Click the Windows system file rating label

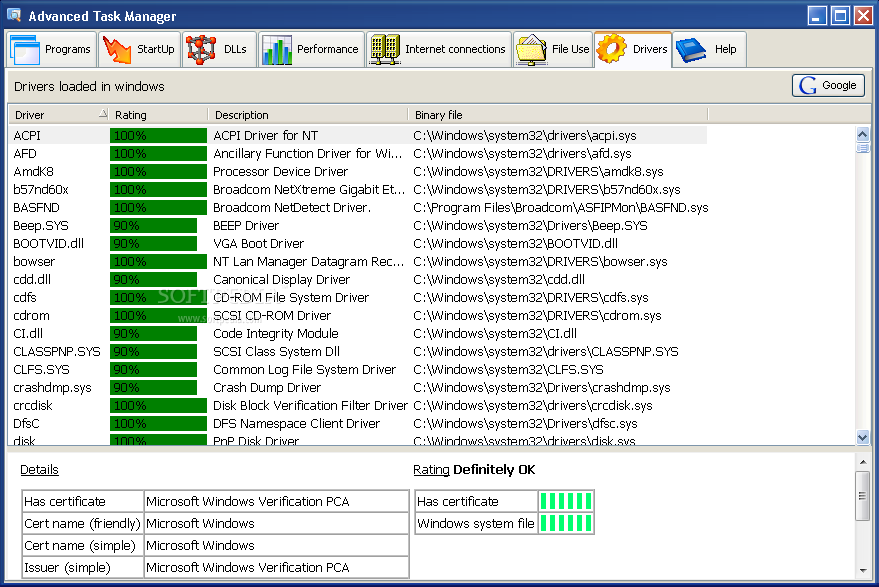click(476, 524)
